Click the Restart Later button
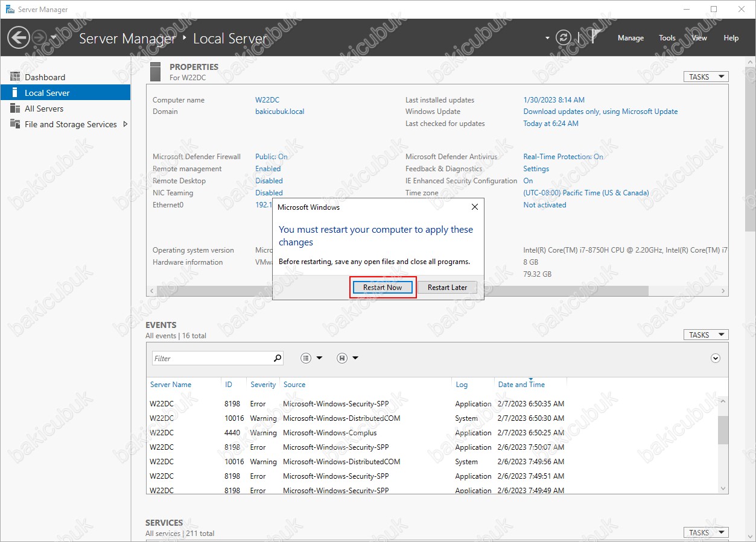Image resolution: width=756 pixels, height=542 pixels. pos(447,288)
